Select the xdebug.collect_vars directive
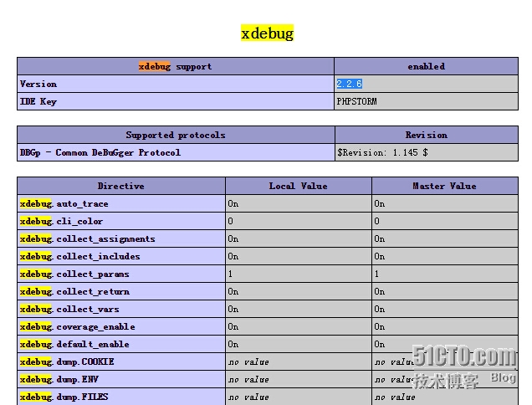 click(69, 310)
